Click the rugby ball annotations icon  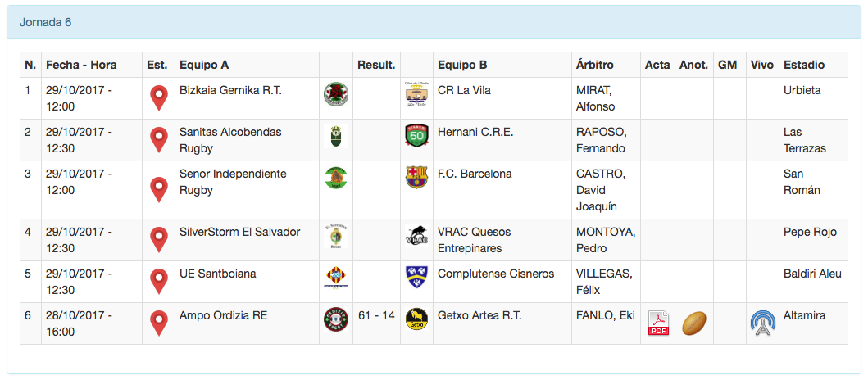pyautogui.click(x=694, y=323)
